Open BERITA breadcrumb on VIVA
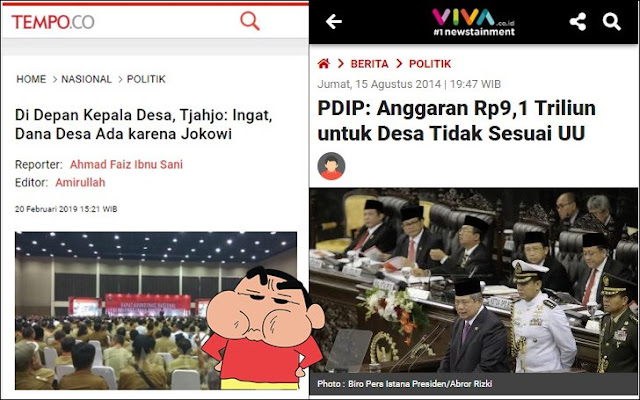This screenshot has height=400, width=640. [369, 64]
